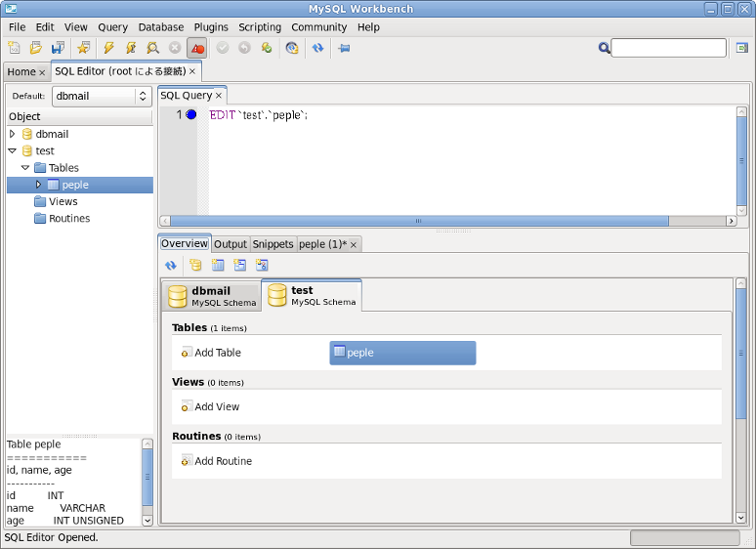Close the Home tab

point(42,72)
